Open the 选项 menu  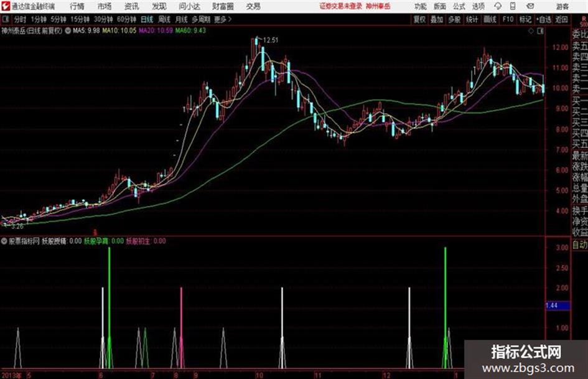[x=478, y=6]
